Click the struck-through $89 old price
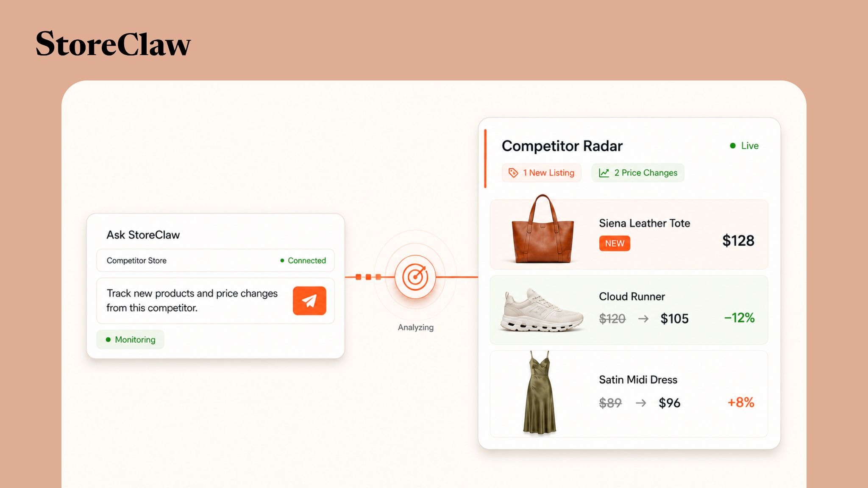Screen dimensions: 868x488 [610, 403]
